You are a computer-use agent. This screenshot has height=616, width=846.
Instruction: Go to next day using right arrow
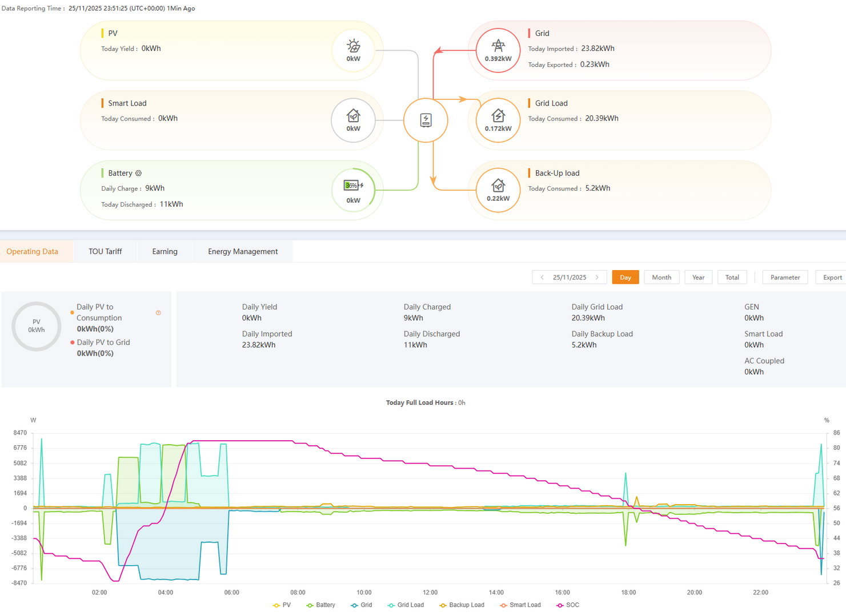[597, 277]
